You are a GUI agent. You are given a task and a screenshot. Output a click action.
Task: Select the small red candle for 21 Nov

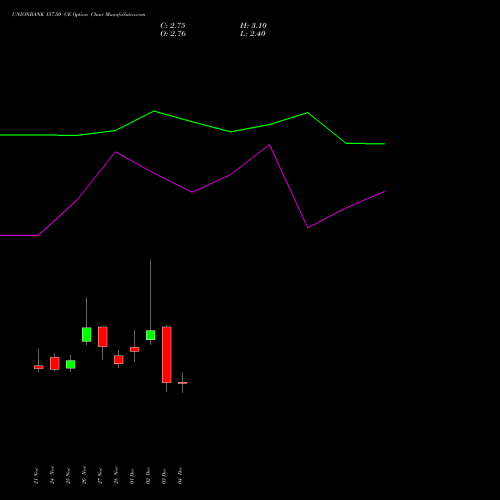pos(39,367)
